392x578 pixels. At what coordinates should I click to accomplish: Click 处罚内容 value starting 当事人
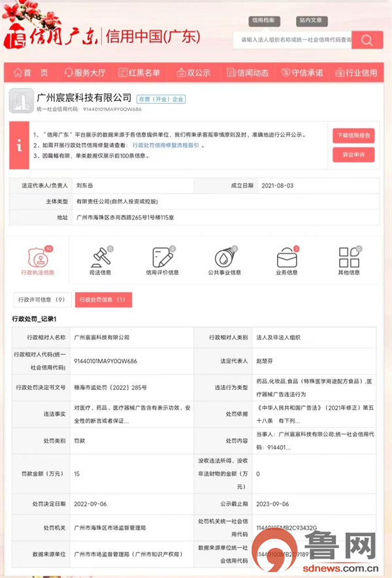pyautogui.click(x=315, y=440)
